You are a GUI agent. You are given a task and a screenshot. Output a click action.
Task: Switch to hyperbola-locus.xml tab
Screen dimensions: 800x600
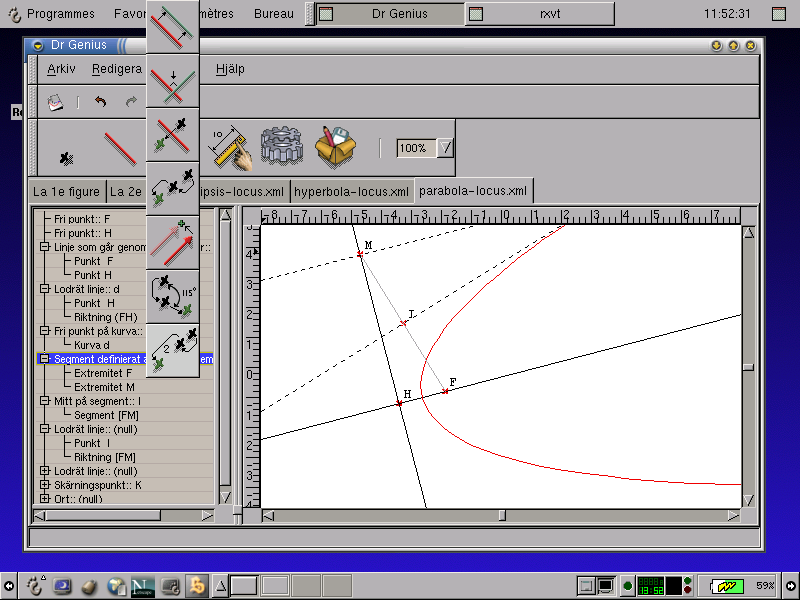351,192
